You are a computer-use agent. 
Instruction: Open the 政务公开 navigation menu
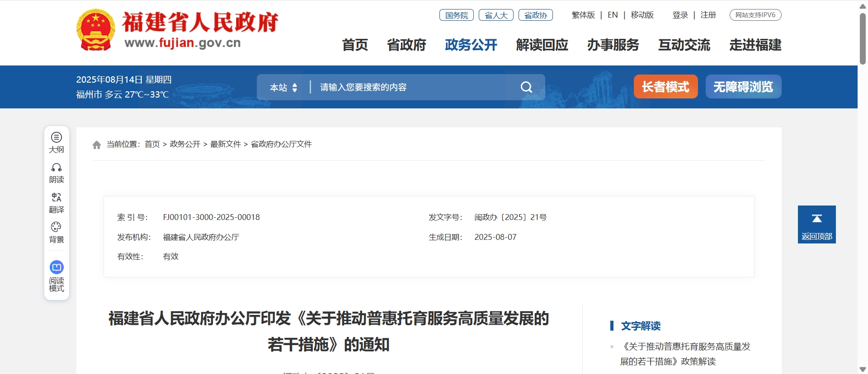point(471,45)
